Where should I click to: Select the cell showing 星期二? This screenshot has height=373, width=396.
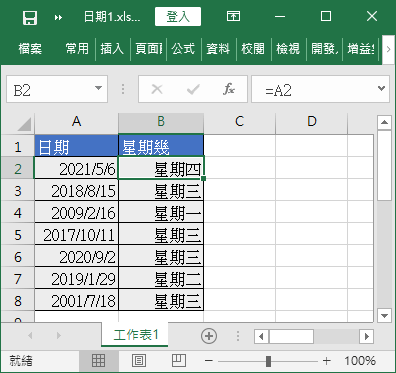click(x=161, y=279)
